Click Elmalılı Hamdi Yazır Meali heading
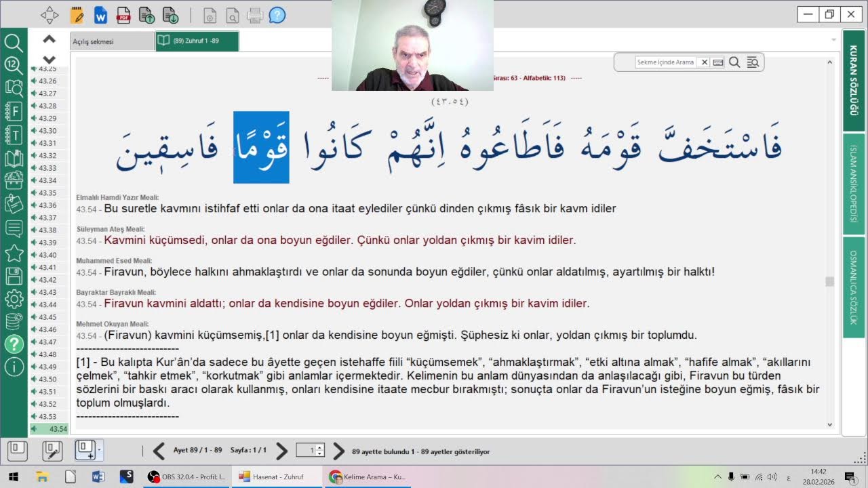The image size is (868, 488). (117, 197)
